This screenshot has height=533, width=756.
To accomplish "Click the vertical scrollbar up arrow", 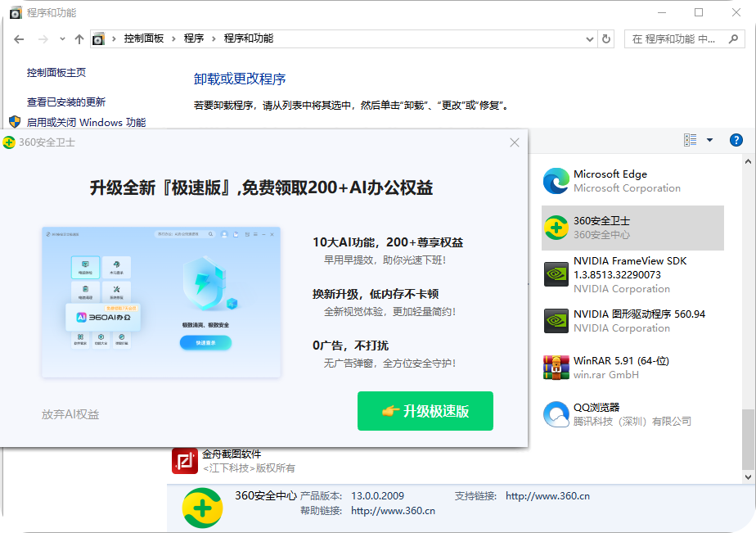I will coord(748,161).
